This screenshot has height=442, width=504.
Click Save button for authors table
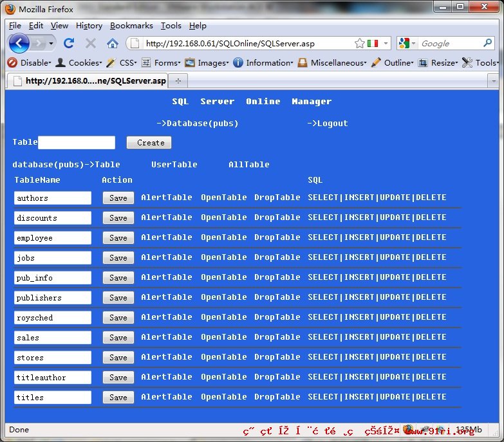118,198
